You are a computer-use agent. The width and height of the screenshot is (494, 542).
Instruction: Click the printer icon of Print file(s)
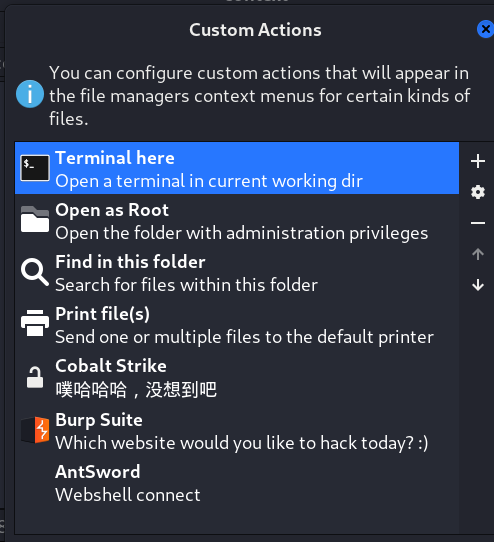tap(35, 323)
